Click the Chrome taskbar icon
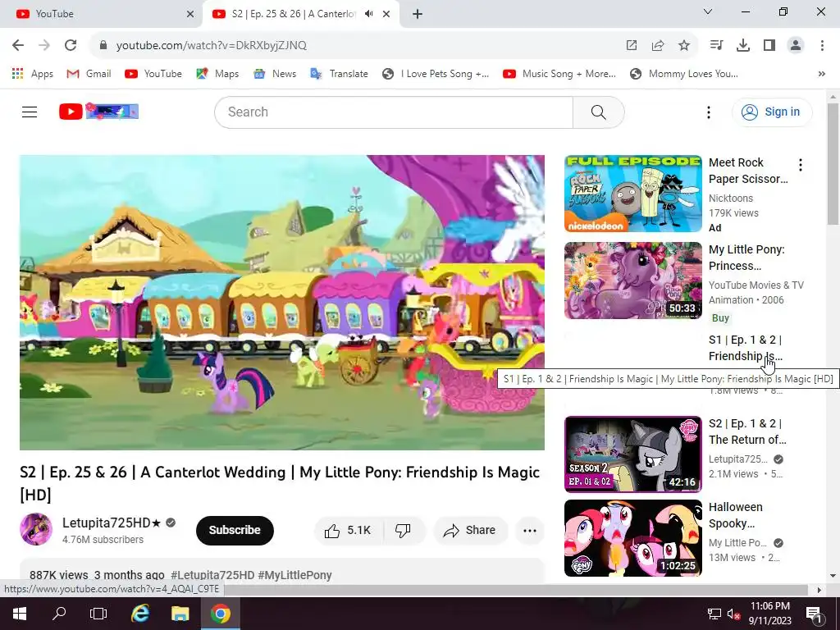Viewport: 840px width, 630px height. pos(220,614)
